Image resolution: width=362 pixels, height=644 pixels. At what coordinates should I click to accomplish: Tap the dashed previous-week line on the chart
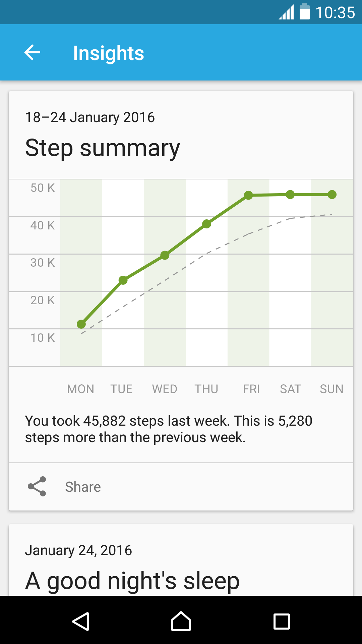(206, 253)
